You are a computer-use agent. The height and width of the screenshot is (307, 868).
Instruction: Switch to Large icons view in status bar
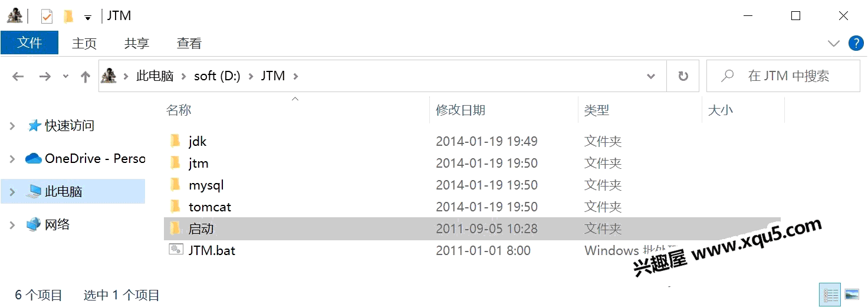coord(851,294)
